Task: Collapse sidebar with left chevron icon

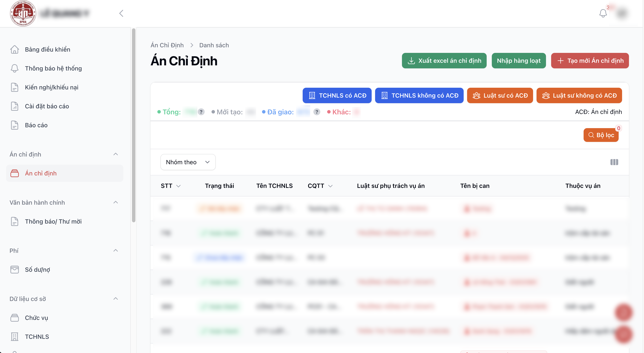Action: pos(121,13)
